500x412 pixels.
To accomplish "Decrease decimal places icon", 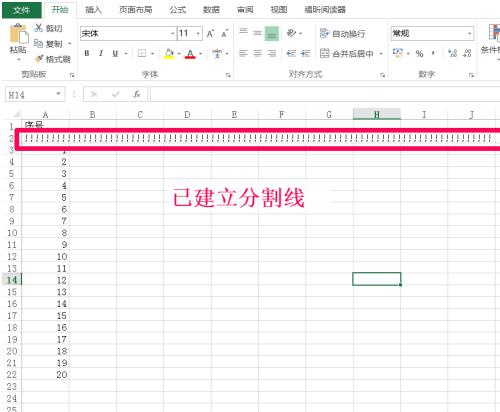I will [467, 53].
